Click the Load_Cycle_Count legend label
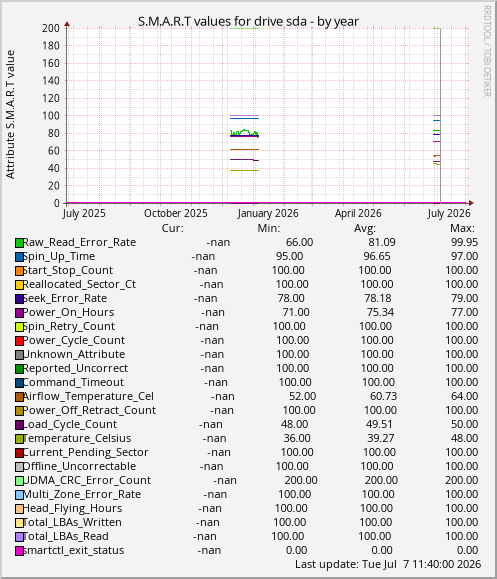 pos(70,424)
